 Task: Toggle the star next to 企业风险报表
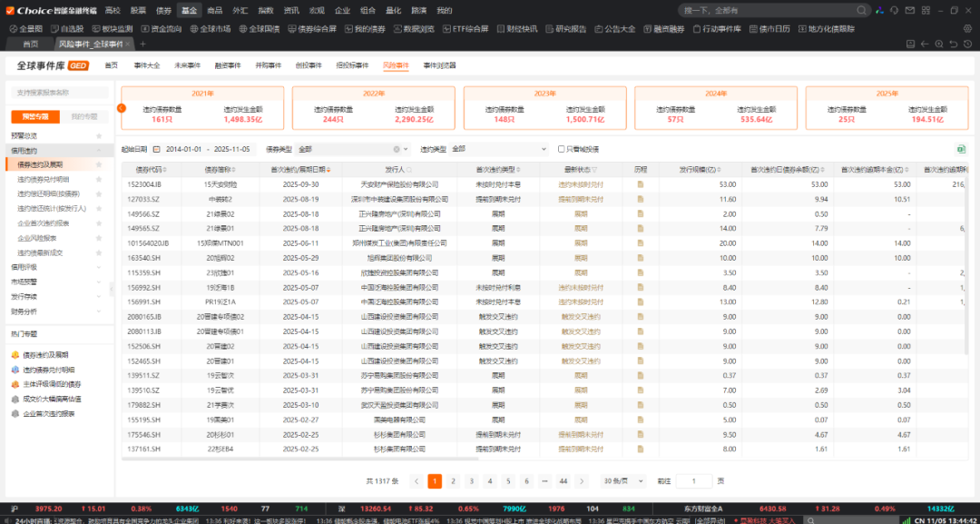coord(98,238)
